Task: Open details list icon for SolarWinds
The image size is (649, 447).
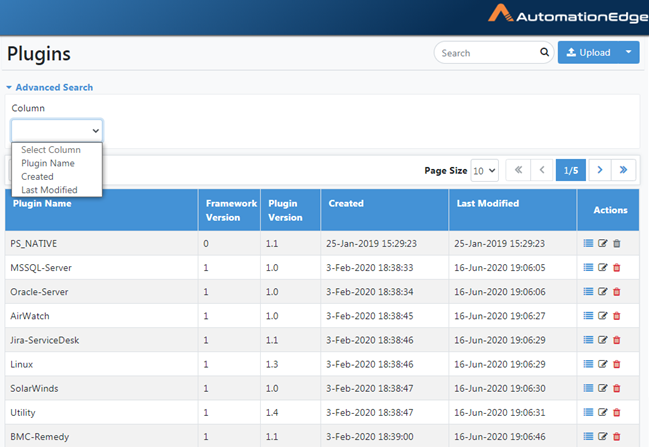Action: [x=588, y=388]
